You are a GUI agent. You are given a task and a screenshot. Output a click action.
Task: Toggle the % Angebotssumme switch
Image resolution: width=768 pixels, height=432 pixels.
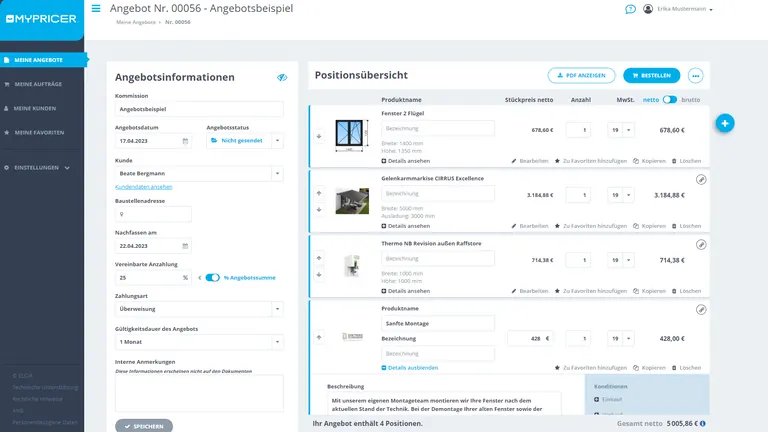(x=212, y=278)
